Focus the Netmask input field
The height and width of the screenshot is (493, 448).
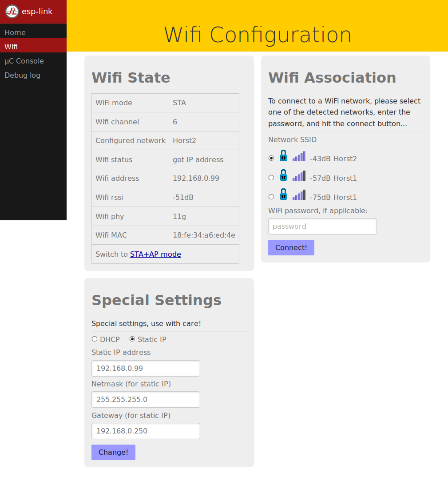146,399
